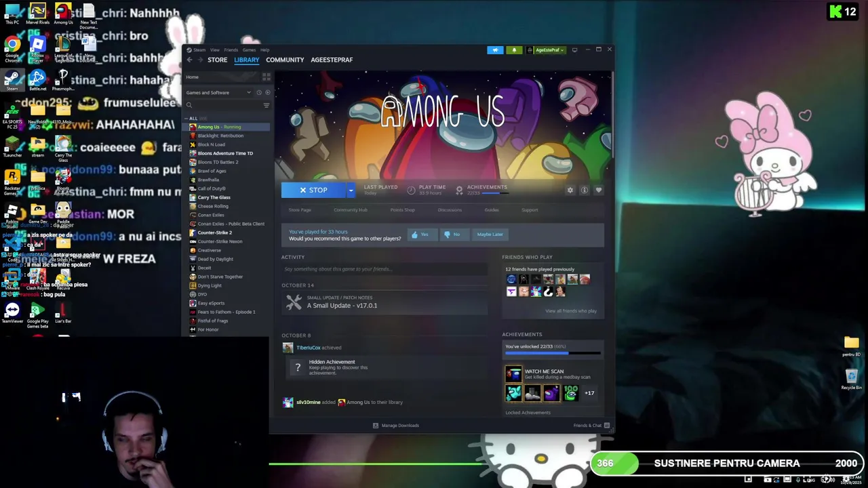Go to the STORE tab

(217, 60)
